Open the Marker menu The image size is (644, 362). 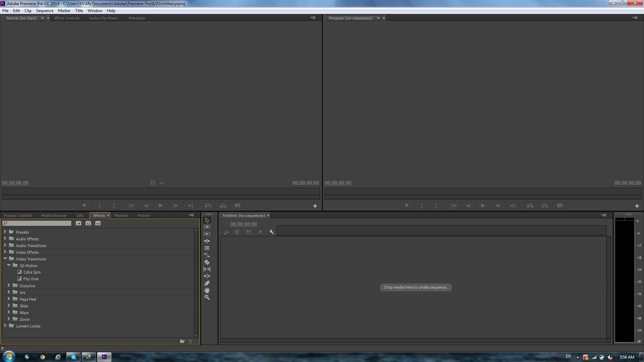point(64,11)
